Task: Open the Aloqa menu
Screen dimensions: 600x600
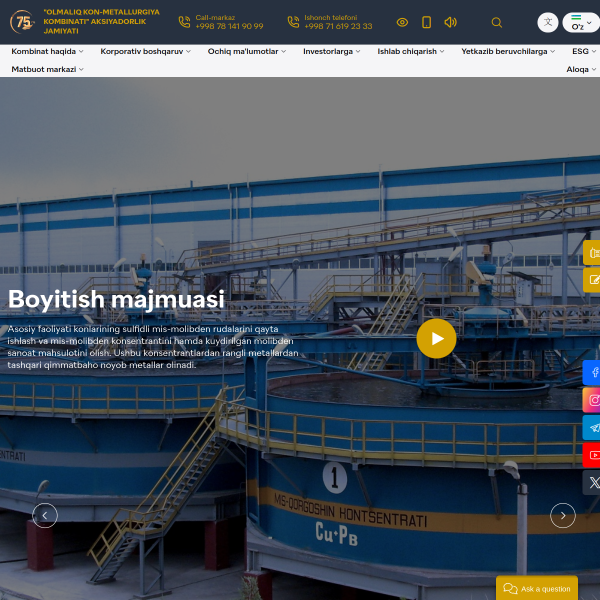Action: (581, 69)
